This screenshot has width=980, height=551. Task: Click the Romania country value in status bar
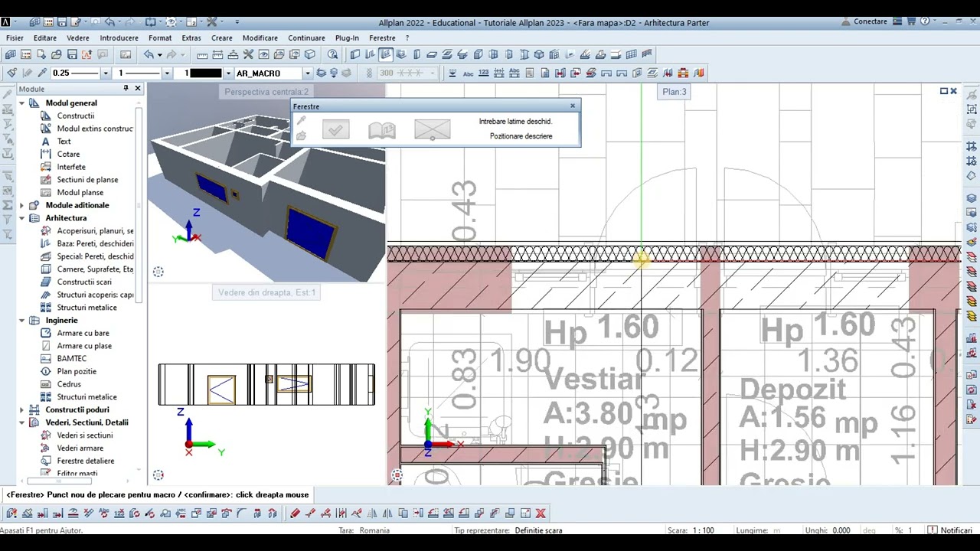[x=374, y=530]
